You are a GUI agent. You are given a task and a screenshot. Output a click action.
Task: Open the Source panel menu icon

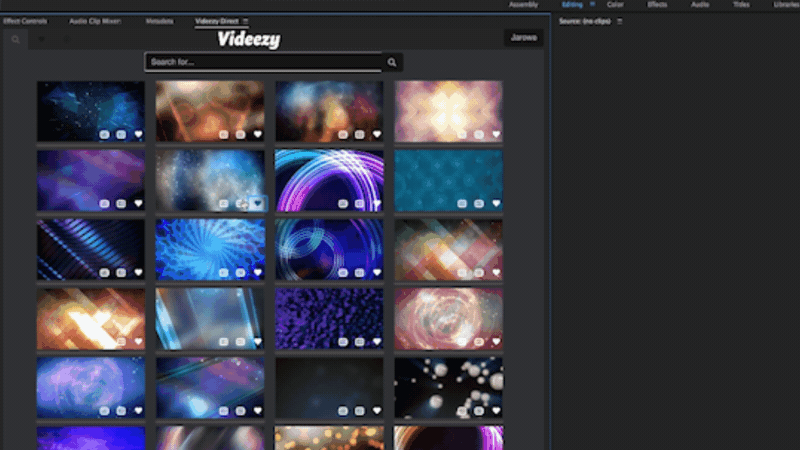click(x=619, y=21)
